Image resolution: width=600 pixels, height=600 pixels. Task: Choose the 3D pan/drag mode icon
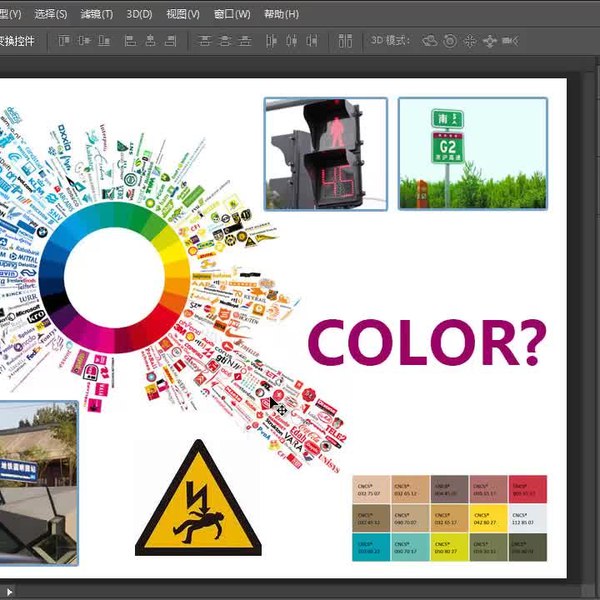pyautogui.click(x=470, y=41)
